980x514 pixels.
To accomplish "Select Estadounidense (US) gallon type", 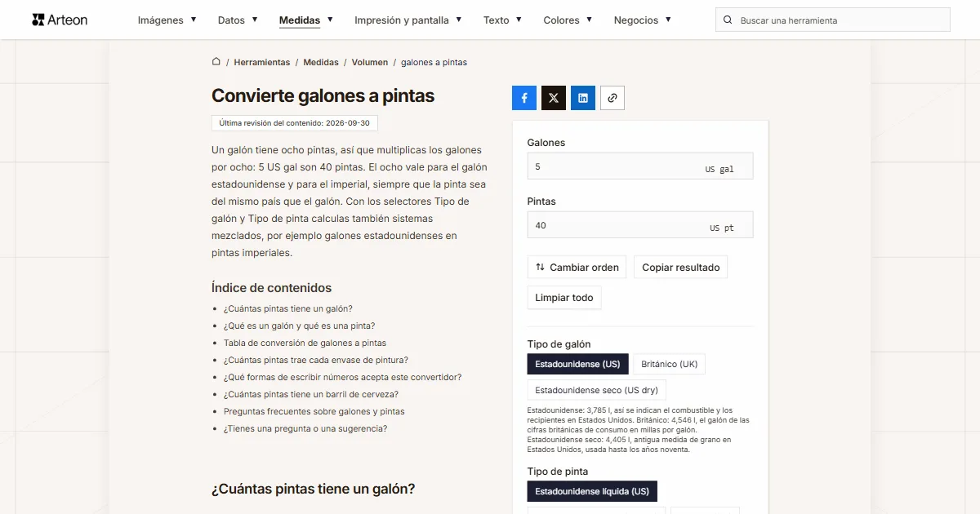I will [x=577, y=364].
